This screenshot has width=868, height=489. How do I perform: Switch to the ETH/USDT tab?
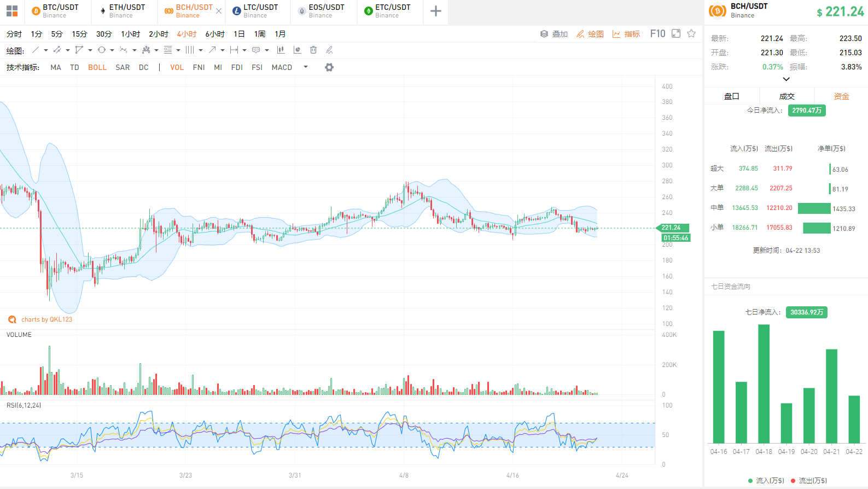coord(123,11)
